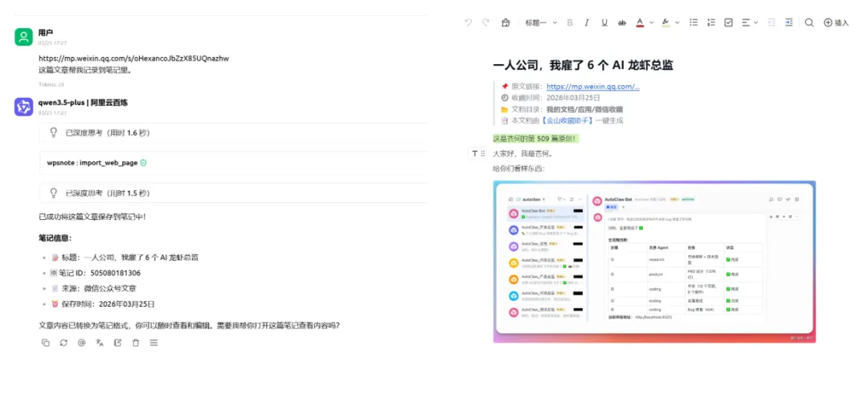Underline the text with the U icon
The image size is (868, 411).
(604, 22)
